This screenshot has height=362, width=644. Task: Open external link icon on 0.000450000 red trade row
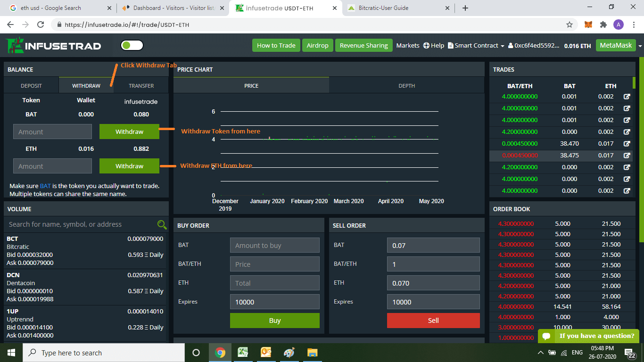(x=627, y=156)
